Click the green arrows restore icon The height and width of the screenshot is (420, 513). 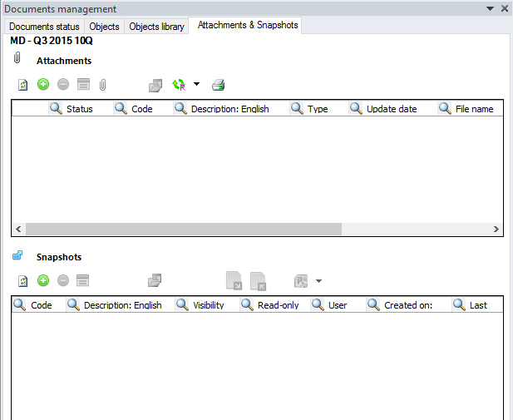179,85
